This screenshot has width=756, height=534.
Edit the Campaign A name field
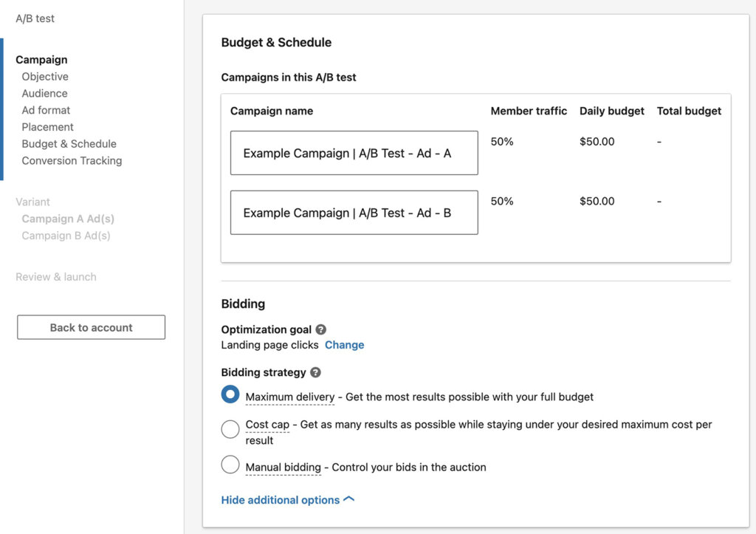tap(354, 153)
